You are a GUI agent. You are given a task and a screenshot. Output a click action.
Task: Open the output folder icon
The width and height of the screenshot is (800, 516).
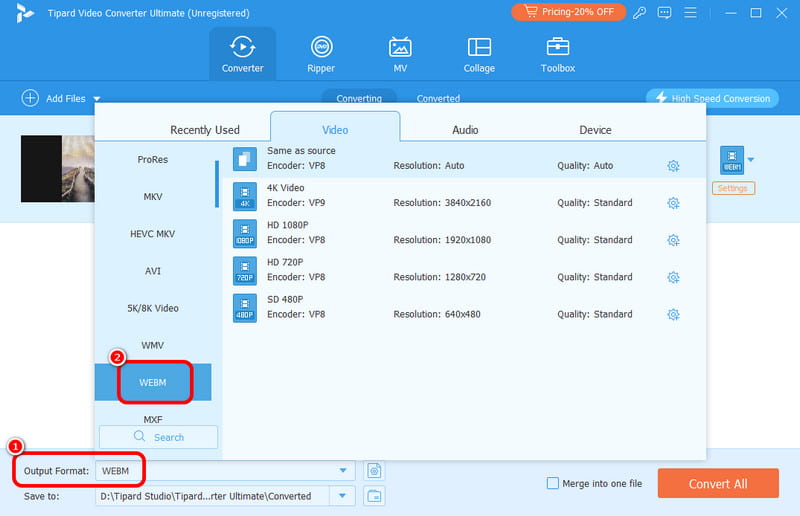(374, 496)
